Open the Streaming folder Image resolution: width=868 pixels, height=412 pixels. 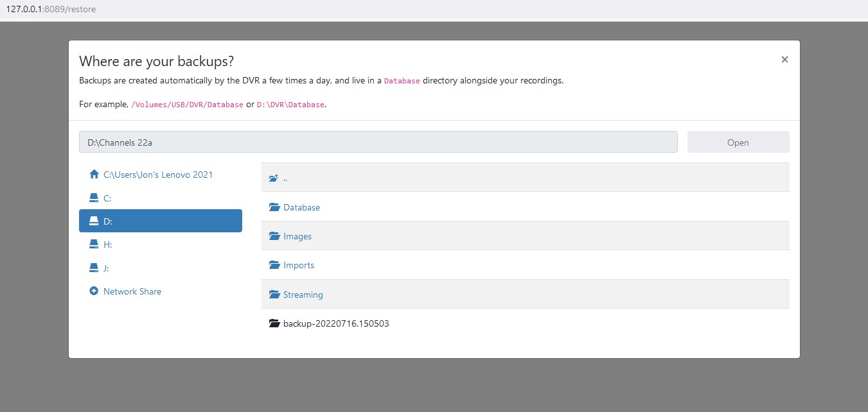[x=303, y=295]
